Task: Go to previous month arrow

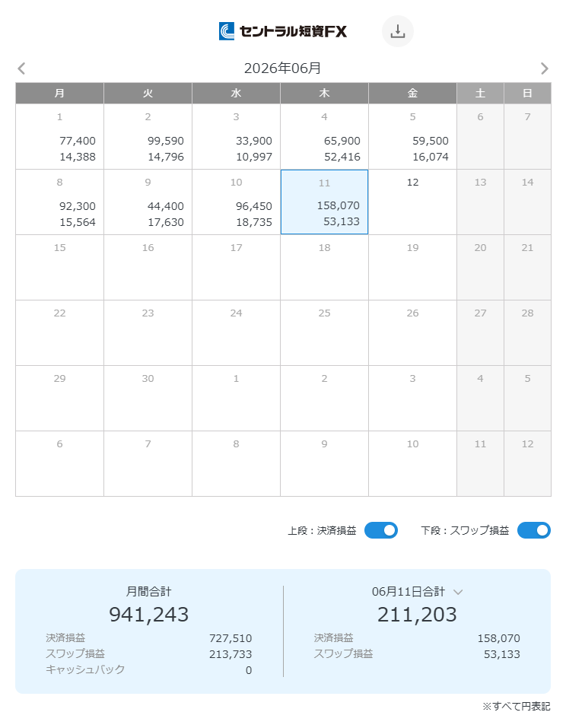Action: pyautogui.click(x=21, y=68)
